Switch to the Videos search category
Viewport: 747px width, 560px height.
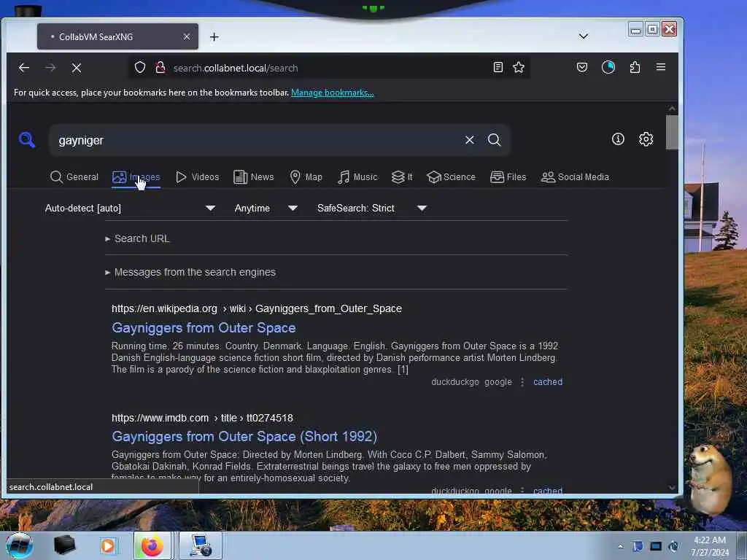pyautogui.click(x=197, y=177)
